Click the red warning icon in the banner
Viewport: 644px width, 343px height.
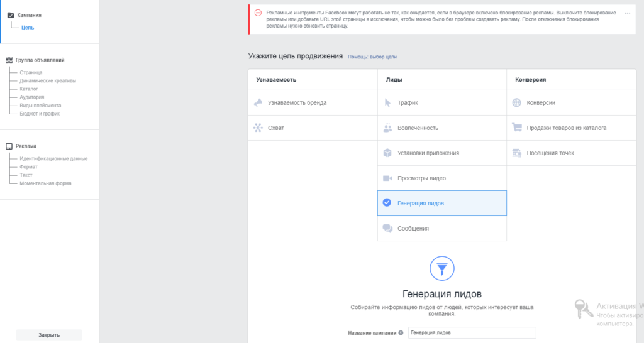(x=258, y=13)
